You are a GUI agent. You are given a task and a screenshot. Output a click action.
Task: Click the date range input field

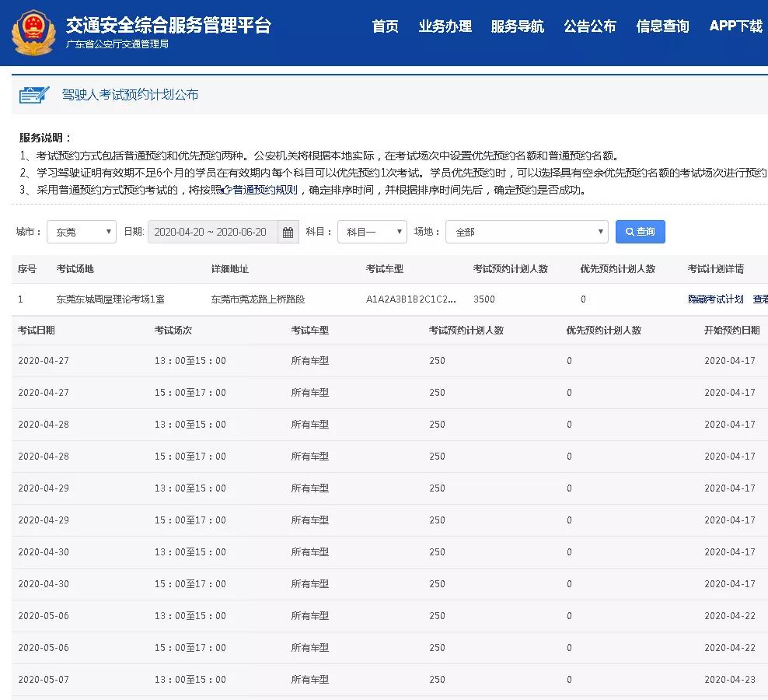213,232
